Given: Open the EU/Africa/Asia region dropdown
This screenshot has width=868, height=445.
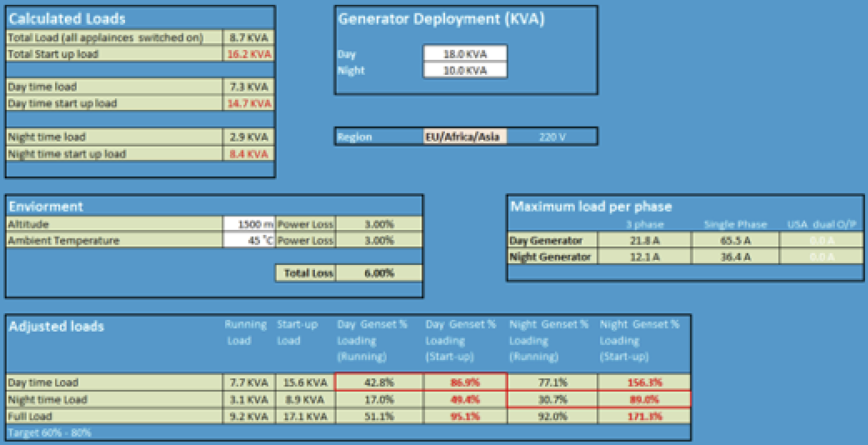Looking at the screenshot, I should click(465, 137).
